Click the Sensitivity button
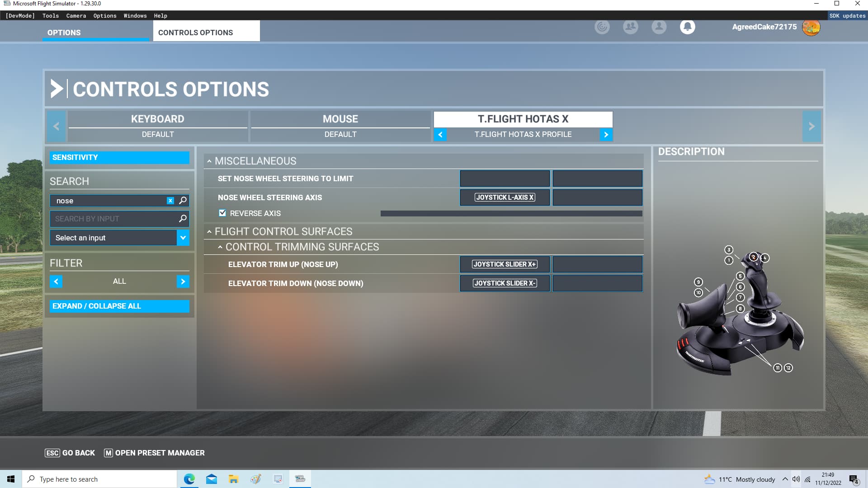The width and height of the screenshot is (868, 488). pos(119,157)
